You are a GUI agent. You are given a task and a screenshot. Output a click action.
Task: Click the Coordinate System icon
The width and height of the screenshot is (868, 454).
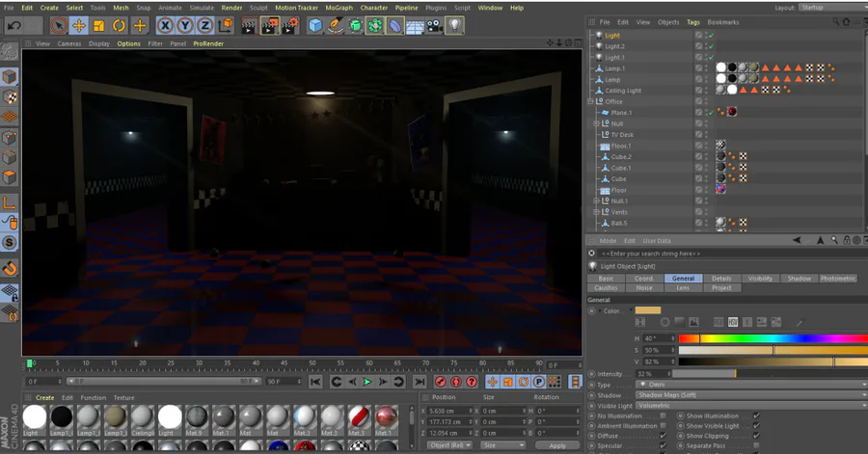click(x=226, y=25)
